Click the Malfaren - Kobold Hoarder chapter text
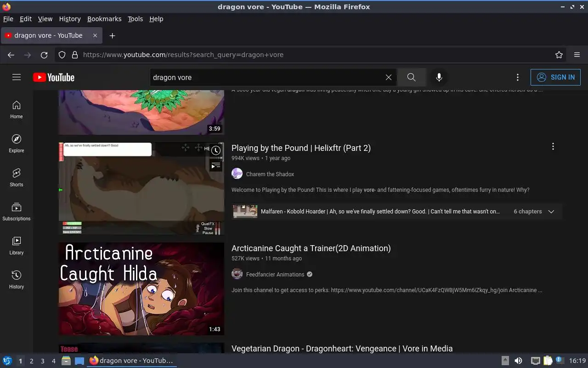This screenshot has width=588, height=368. click(x=380, y=212)
